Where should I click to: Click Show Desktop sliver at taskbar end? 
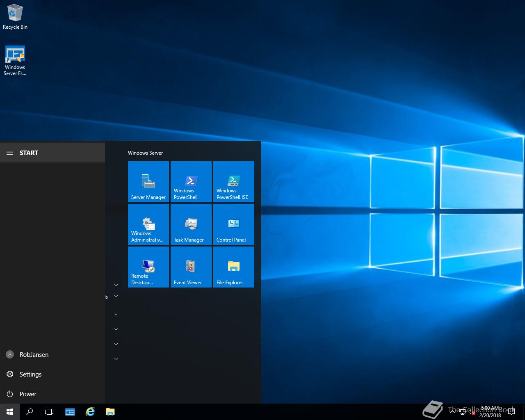524,412
